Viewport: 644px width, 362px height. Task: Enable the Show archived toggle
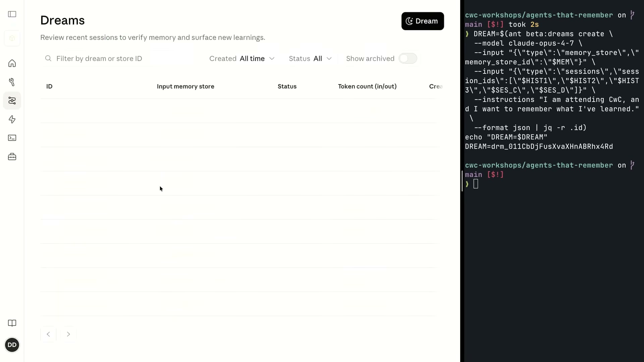click(408, 58)
